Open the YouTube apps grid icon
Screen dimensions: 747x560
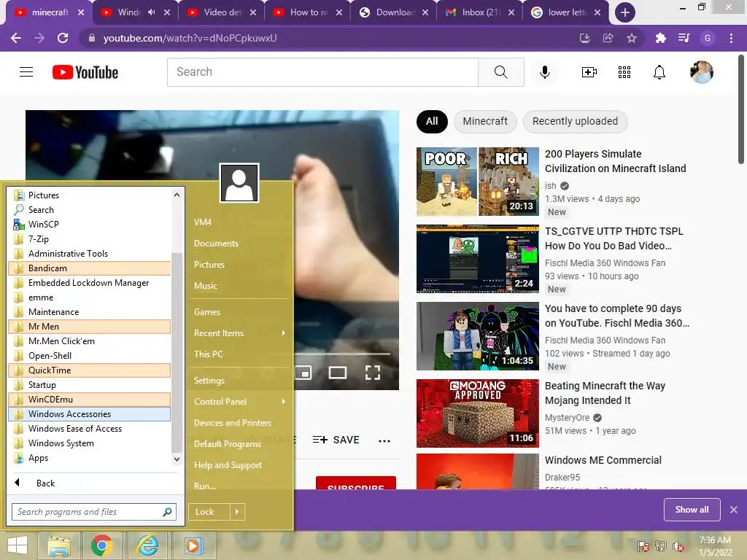(x=624, y=72)
